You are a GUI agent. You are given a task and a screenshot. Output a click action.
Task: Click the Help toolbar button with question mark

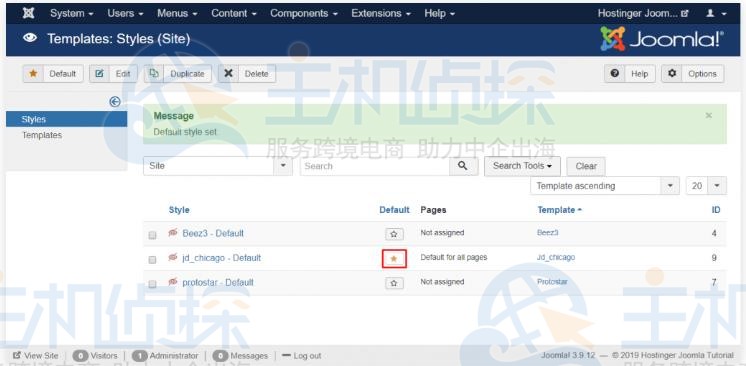pyautogui.click(x=630, y=74)
